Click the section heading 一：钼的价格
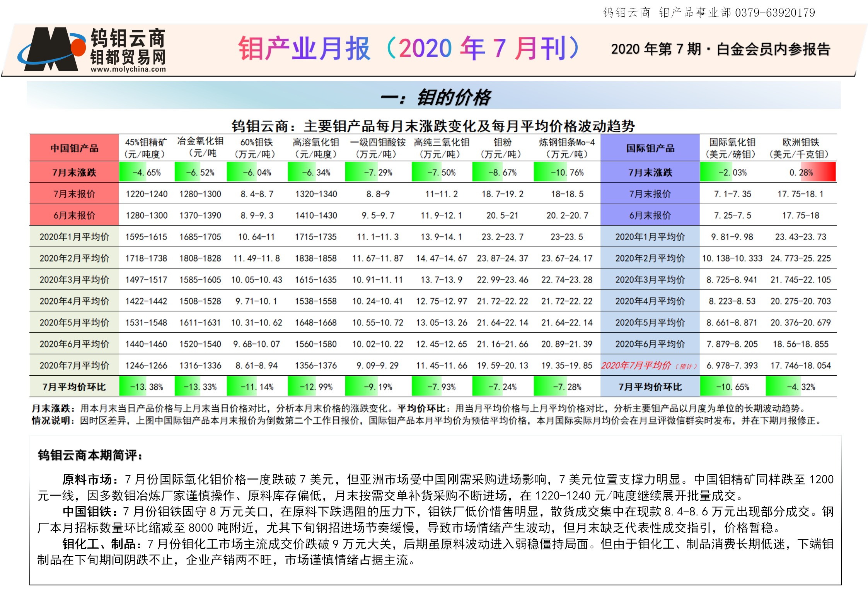 pyautogui.click(x=435, y=97)
